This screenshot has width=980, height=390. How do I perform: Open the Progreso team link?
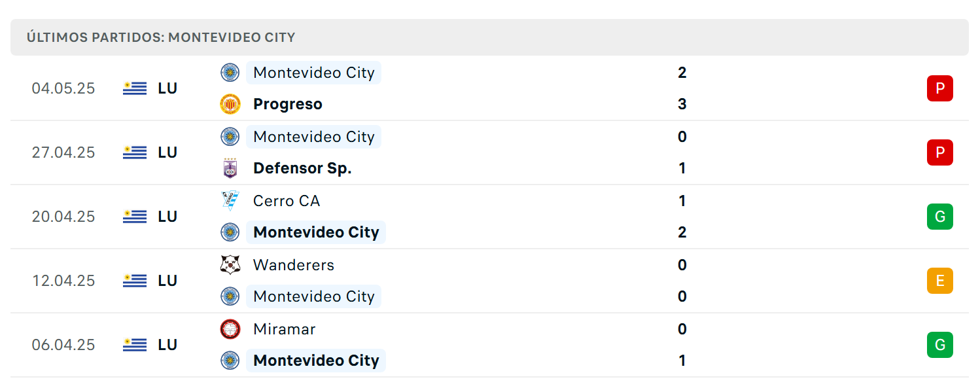coord(288,104)
